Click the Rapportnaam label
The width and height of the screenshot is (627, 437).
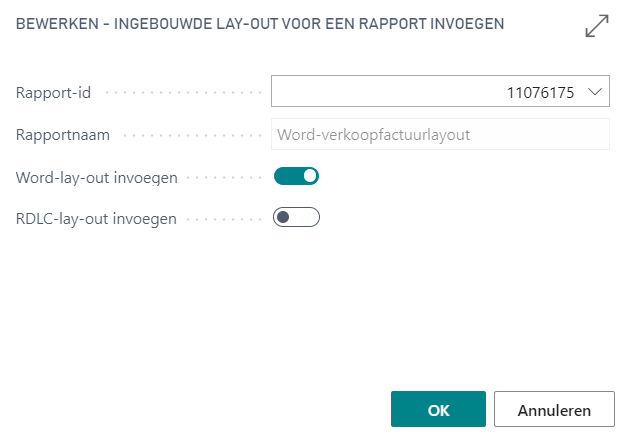[x=63, y=135]
